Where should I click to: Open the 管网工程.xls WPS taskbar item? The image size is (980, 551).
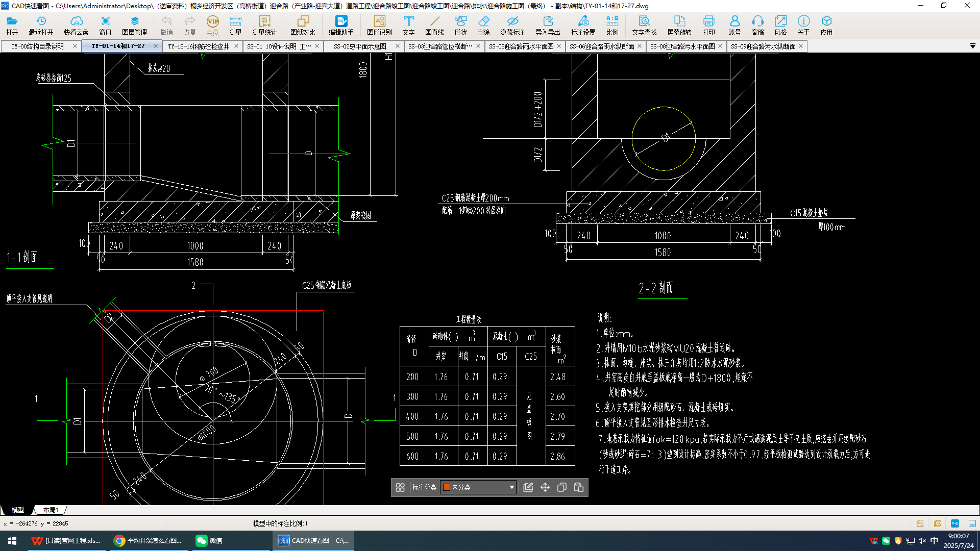[x=66, y=541]
